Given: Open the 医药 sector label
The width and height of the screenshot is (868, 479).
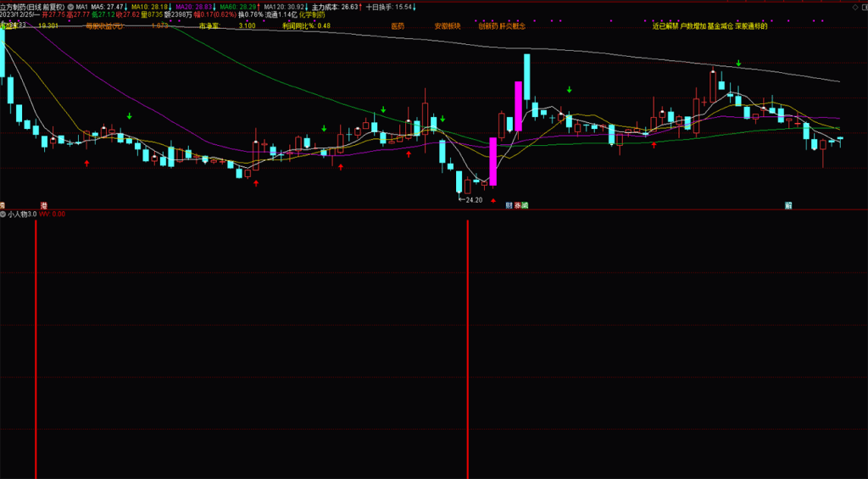Looking at the screenshot, I should [398, 26].
